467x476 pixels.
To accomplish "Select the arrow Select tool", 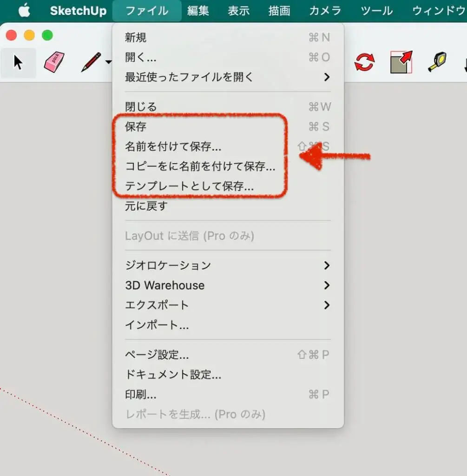I will tap(18, 63).
